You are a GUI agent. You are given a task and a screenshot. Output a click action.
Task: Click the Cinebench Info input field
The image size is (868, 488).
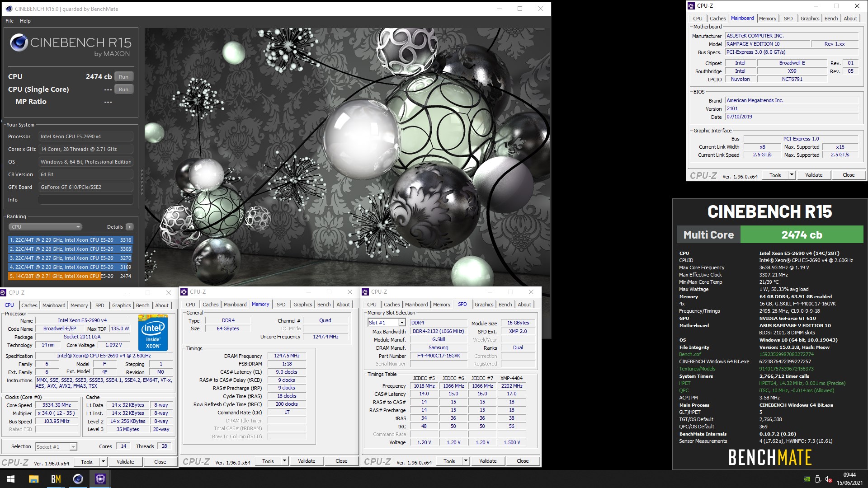(86, 200)
